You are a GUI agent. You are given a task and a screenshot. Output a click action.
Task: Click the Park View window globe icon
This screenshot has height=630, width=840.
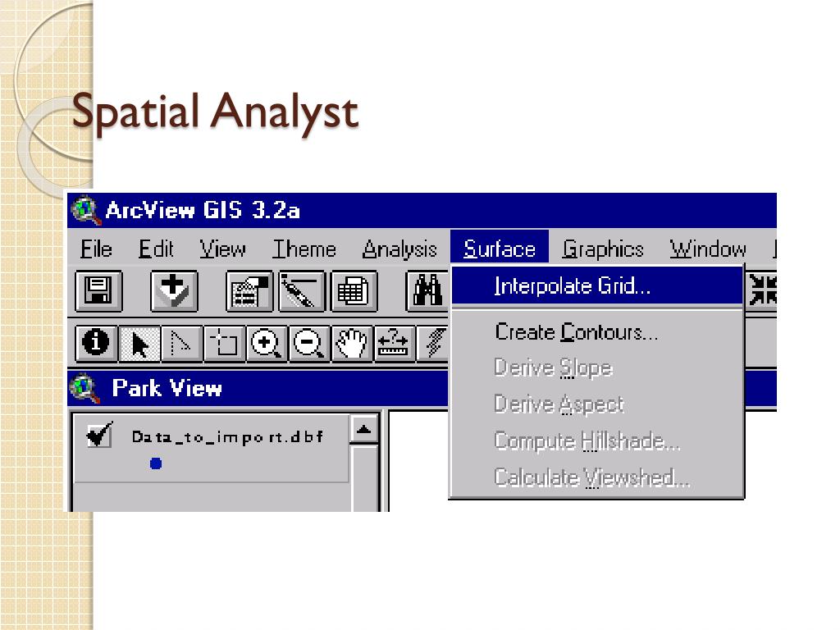[x=85, y=388]
